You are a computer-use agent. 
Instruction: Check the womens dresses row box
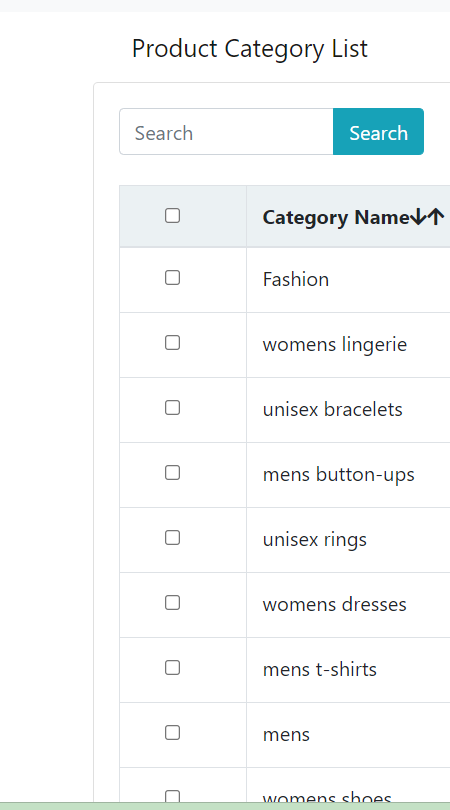click(173, 603)
